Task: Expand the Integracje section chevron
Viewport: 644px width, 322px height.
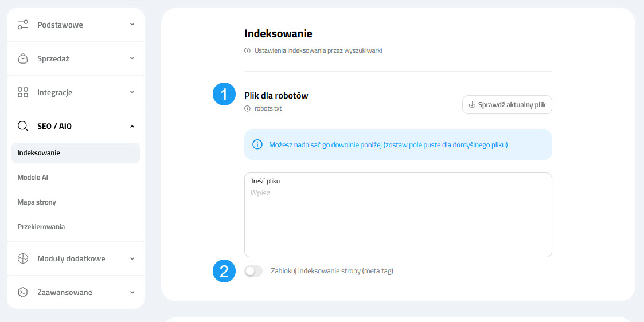Action: click(x=132, y=92)
